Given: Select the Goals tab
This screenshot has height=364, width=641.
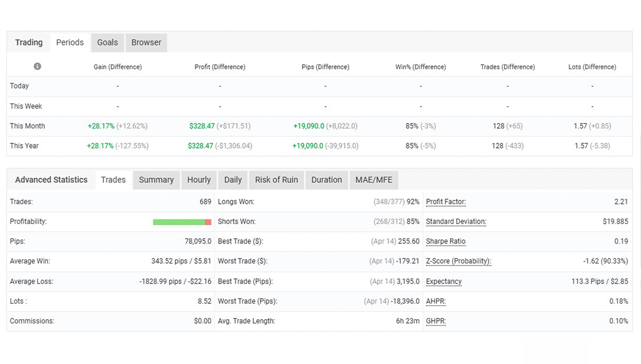Looking at the screenshot, I should (107, 42).
